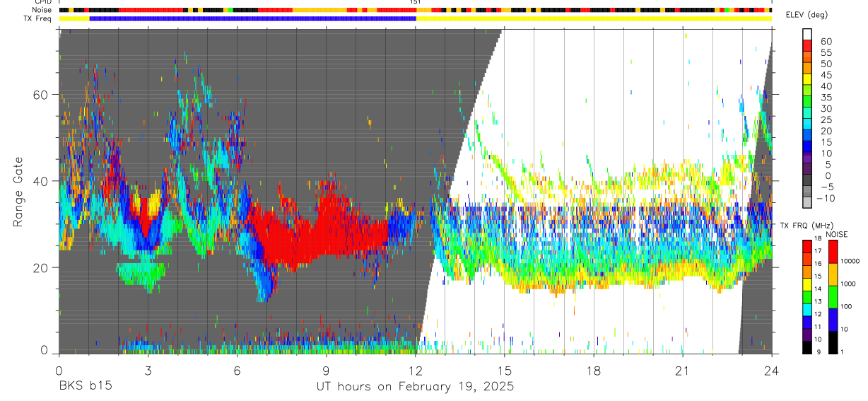Click the yellow TX Freq bar after 12 UT
Viewport: 868px width, 401px height.
(x=594, y=19)
